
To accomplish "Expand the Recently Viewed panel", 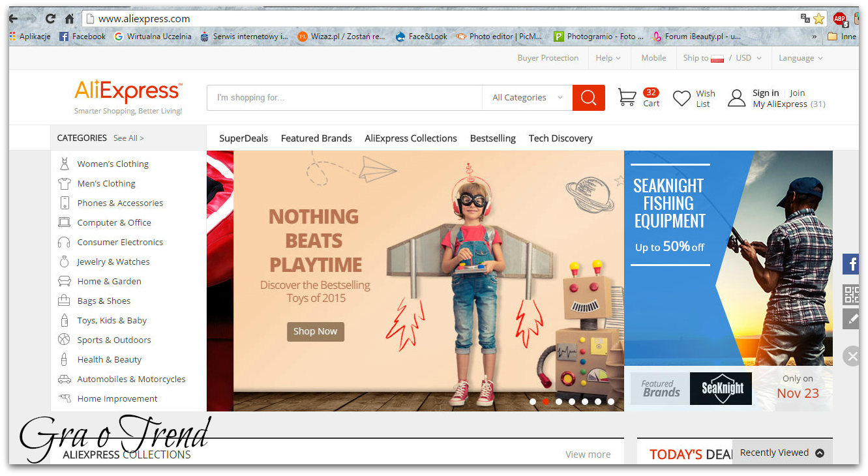I will (782, 453).
